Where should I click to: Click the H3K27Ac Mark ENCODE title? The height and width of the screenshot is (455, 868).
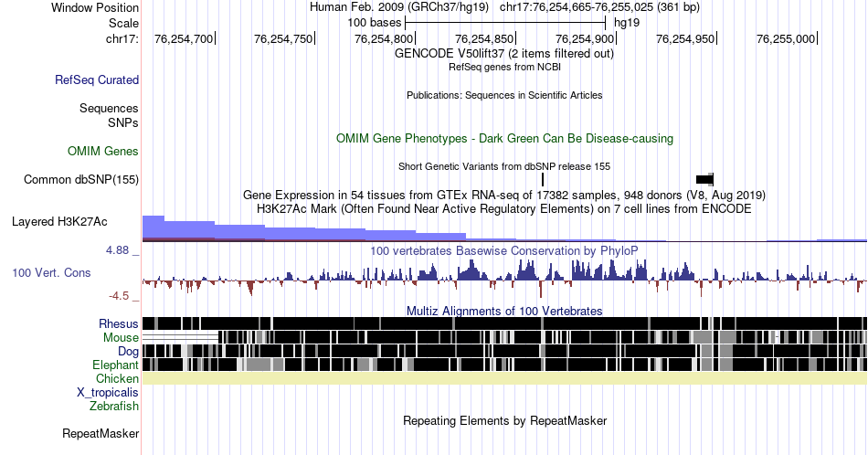click(504, 209)
